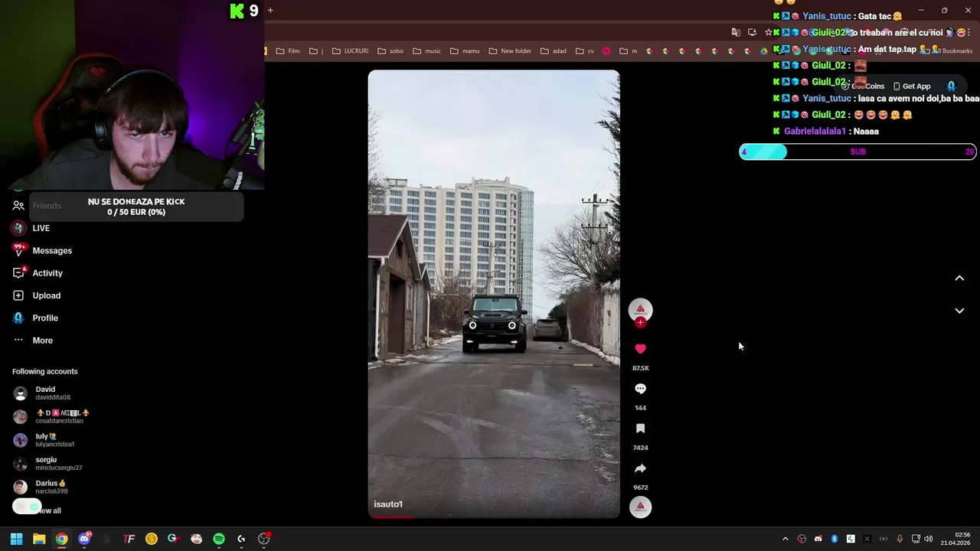
Task: Open Spotify from the taskbar
Action: pyautogui.click(x=219, y=539)
